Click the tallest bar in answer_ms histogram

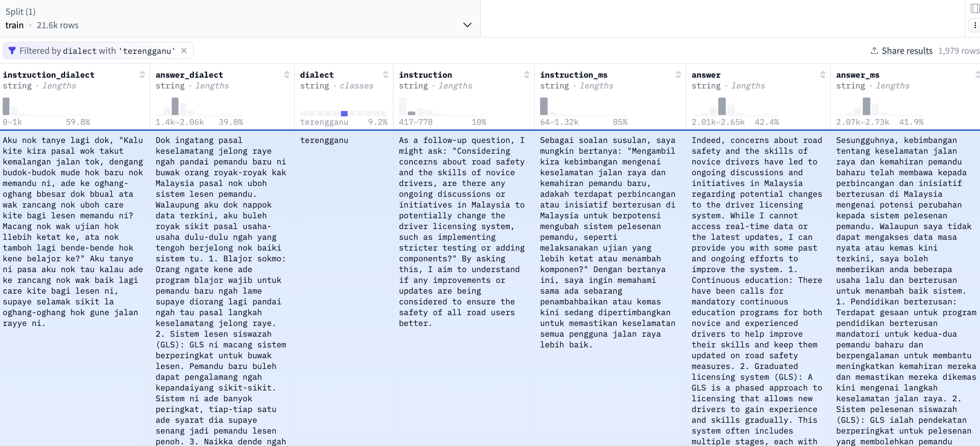point(867,106)
